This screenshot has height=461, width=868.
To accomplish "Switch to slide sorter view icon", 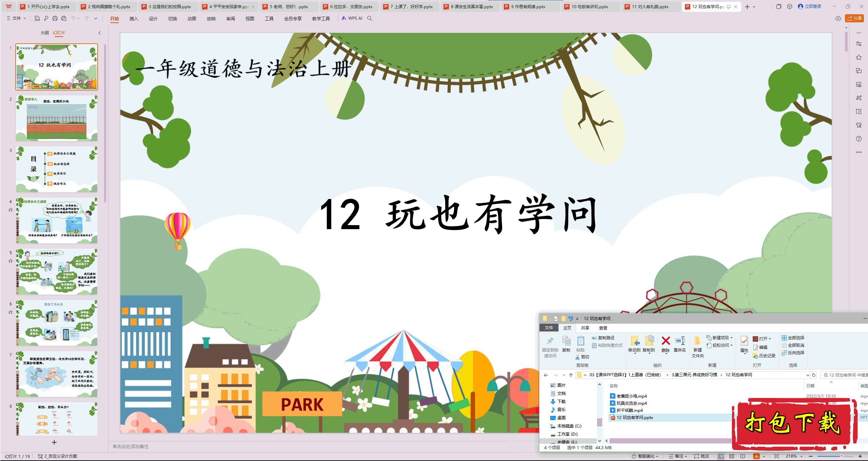I will [x=732, y=456].
